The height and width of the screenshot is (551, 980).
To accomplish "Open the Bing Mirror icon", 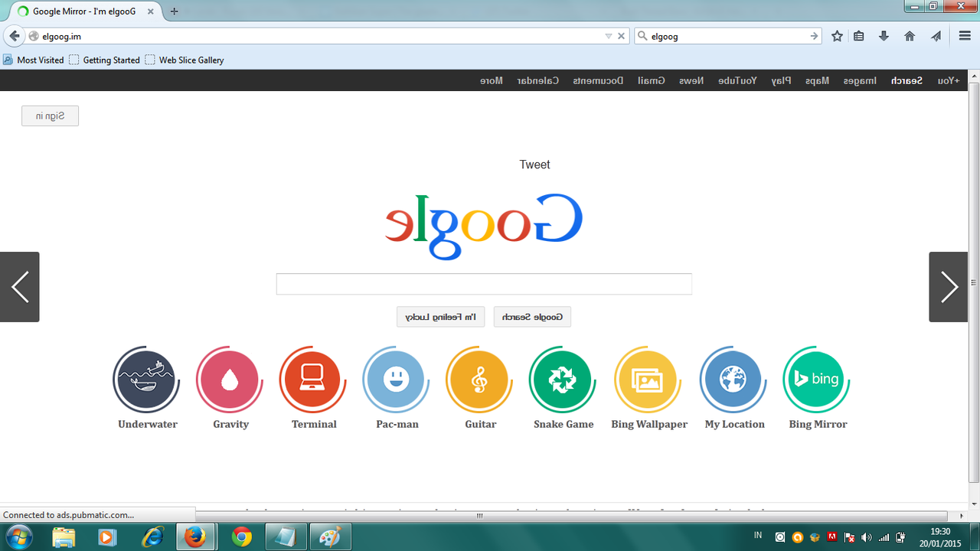I will pyautogui.click(x=817, y=380).
